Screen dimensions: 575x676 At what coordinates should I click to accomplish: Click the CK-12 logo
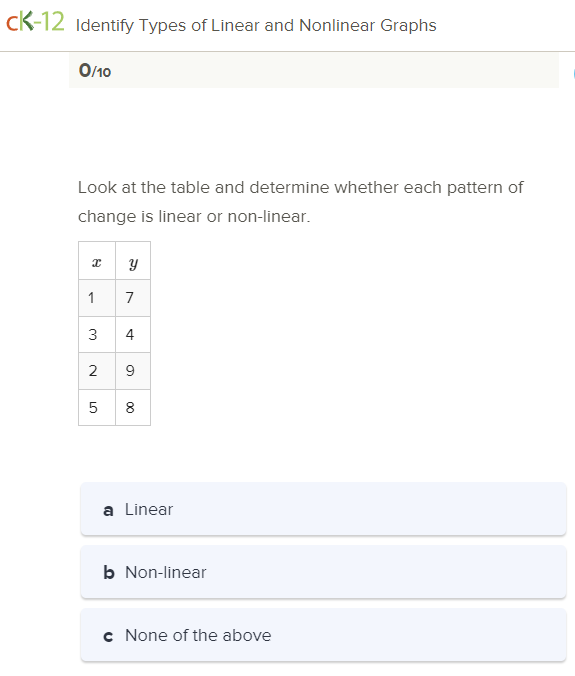[35, 22]
